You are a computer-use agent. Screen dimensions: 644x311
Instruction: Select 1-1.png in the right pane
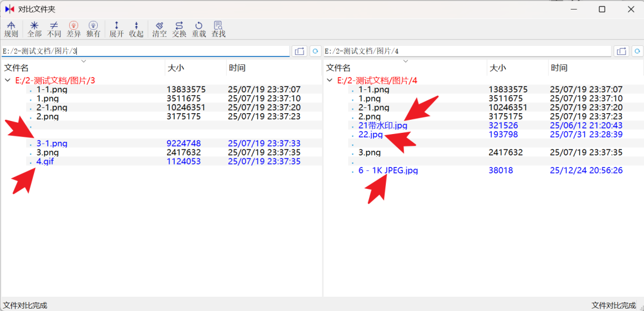click(374, 89)
